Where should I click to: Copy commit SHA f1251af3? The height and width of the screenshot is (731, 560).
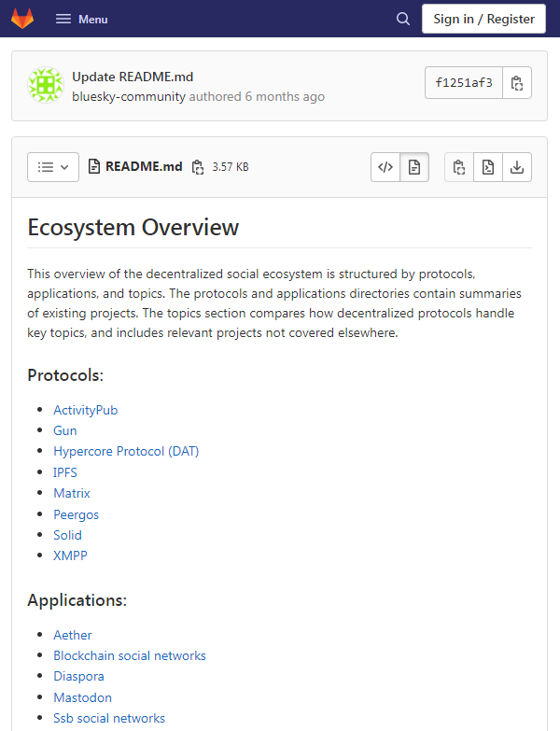[517, 83]
